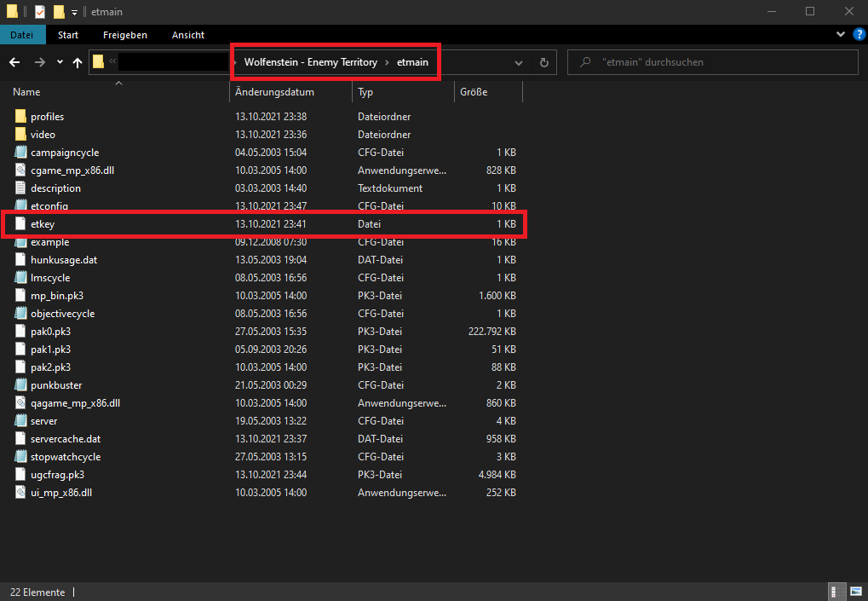Screen dimensions: 868x601
Task: Sort files by Größe column header
Action: pyautogui.click(x=474, y=92)
